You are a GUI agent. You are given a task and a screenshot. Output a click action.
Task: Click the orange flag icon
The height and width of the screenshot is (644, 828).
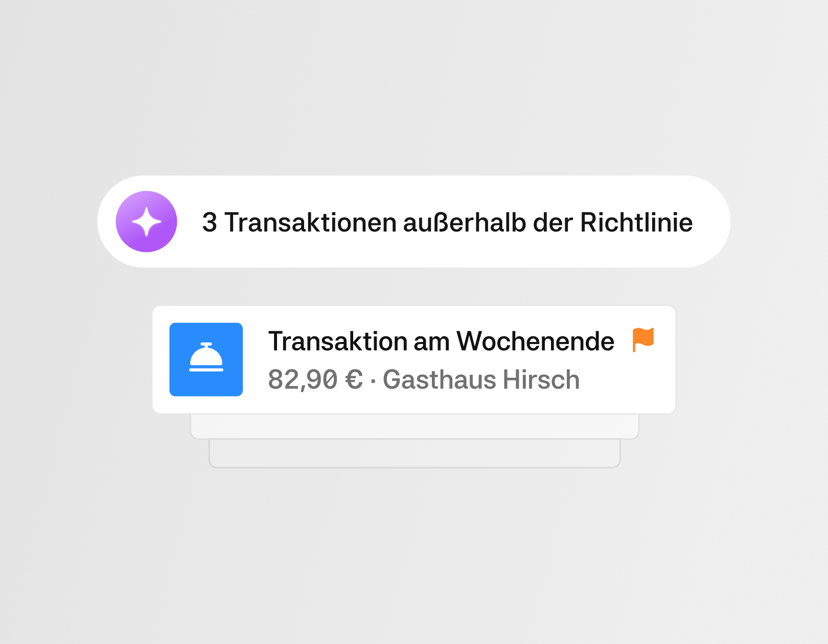[643, 339]
